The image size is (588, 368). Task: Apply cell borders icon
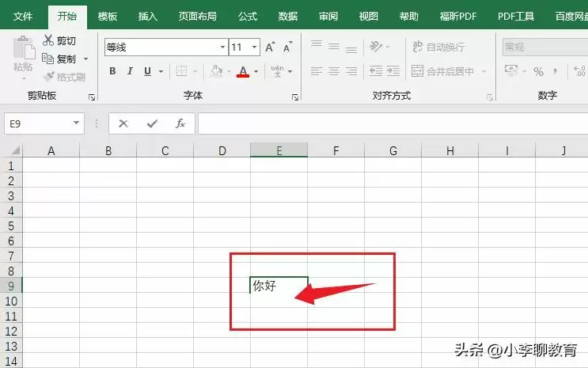[x=181, y=71]
